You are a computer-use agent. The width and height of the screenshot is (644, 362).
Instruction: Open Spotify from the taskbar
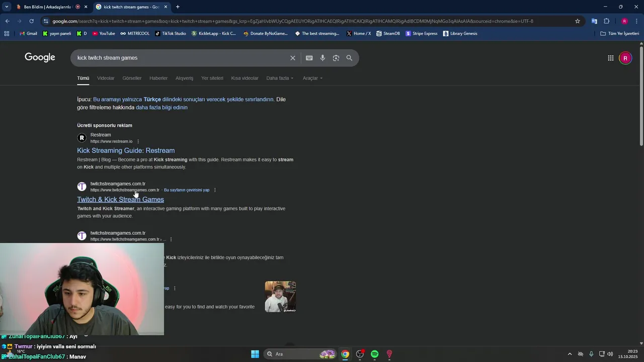374,354
